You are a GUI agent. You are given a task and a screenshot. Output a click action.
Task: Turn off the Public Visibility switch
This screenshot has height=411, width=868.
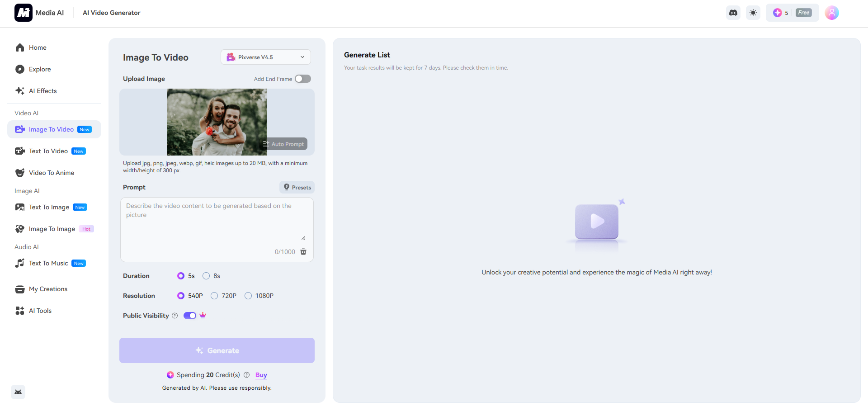coord(190,316)
